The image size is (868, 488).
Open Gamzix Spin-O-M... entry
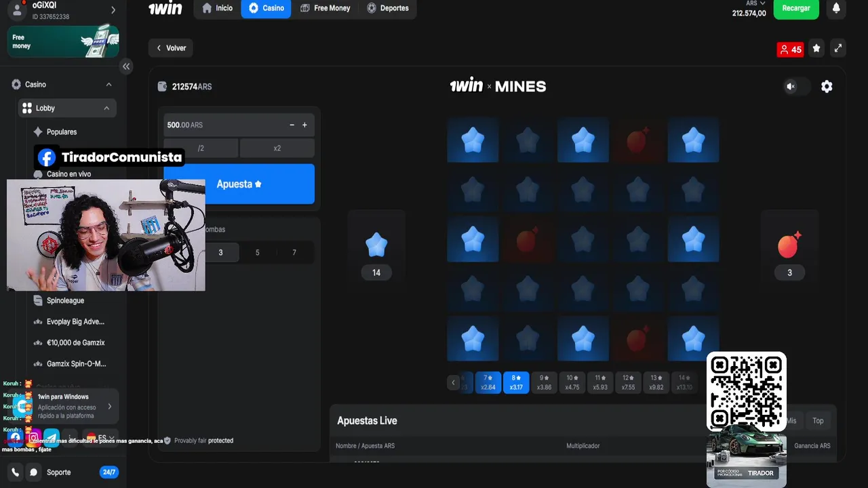(x=76, y=364)
